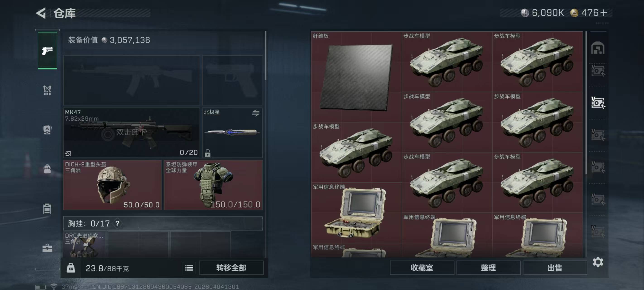Image resolution: width=644 pixels, height=290 pixels.
Task: Select the main stash icon at top right
Action: [x=598, y=48]
